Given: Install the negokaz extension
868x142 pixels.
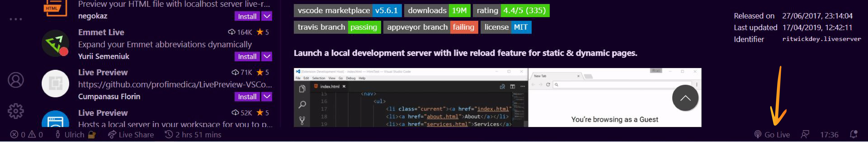Looking at the screenshot, I should 247,16.
